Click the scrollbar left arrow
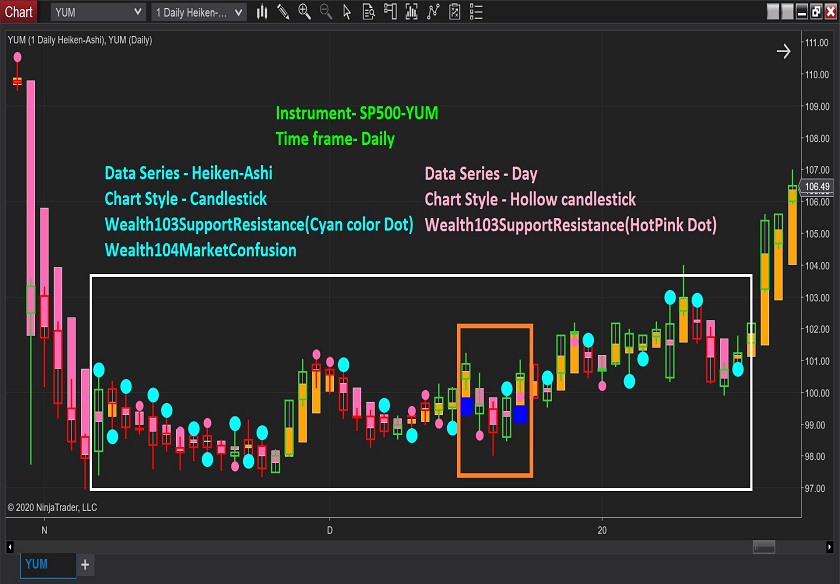The image size is (840, 584). point(11,546)
